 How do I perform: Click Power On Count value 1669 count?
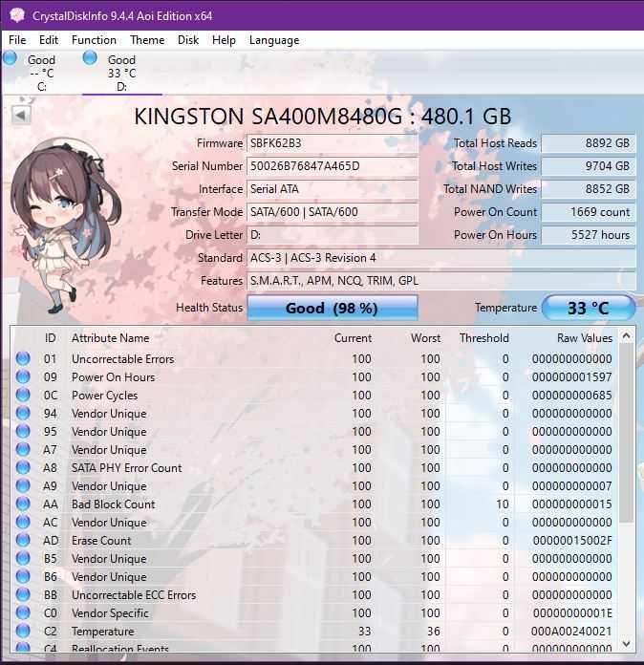tap(588, 212)
